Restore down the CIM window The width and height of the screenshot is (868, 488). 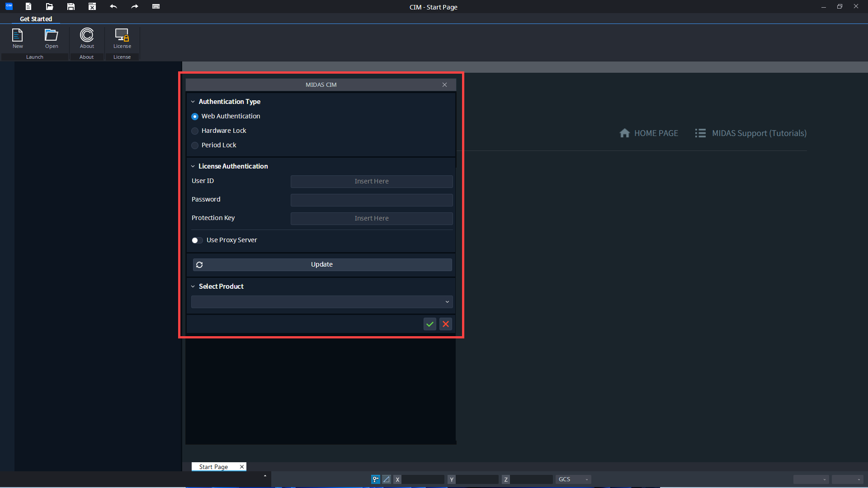point(840,7)
